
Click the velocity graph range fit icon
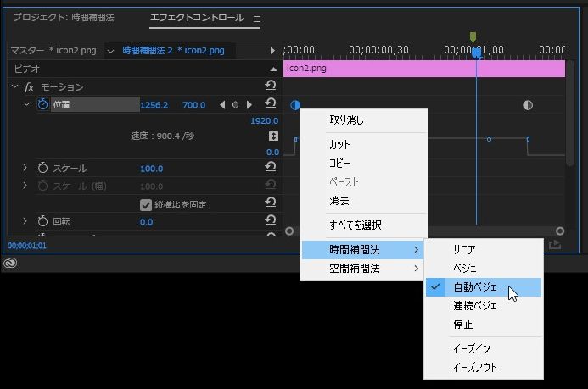pos(272,136)
